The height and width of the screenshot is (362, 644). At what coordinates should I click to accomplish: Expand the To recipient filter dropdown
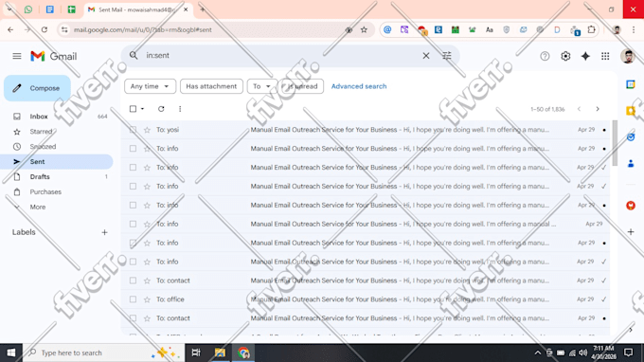click(261, 86)
